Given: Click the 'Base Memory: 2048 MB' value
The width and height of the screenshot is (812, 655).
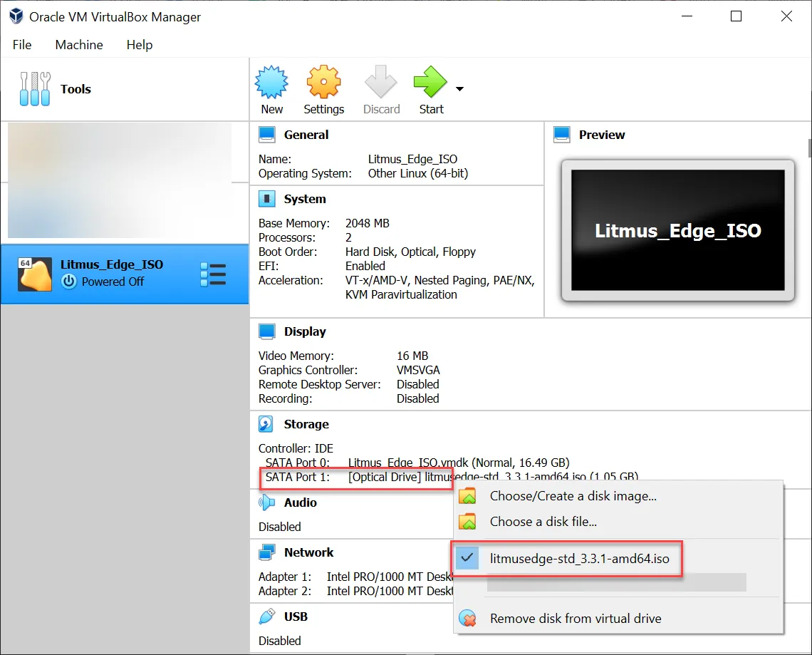Looking at the screenshot, I should [x=367, y=223].
